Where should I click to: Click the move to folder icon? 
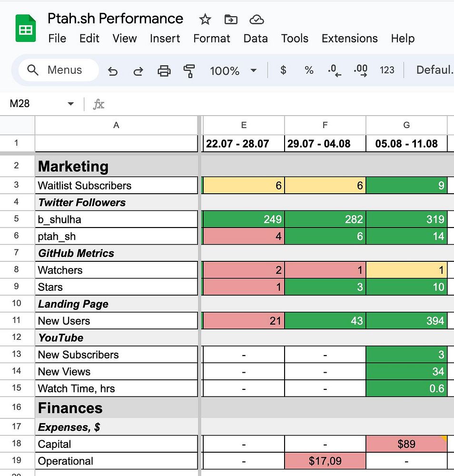coord(231,20)
